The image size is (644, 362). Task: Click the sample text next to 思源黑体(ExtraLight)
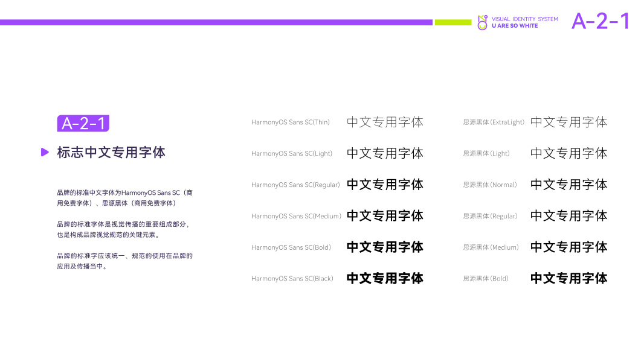point(569,122)
